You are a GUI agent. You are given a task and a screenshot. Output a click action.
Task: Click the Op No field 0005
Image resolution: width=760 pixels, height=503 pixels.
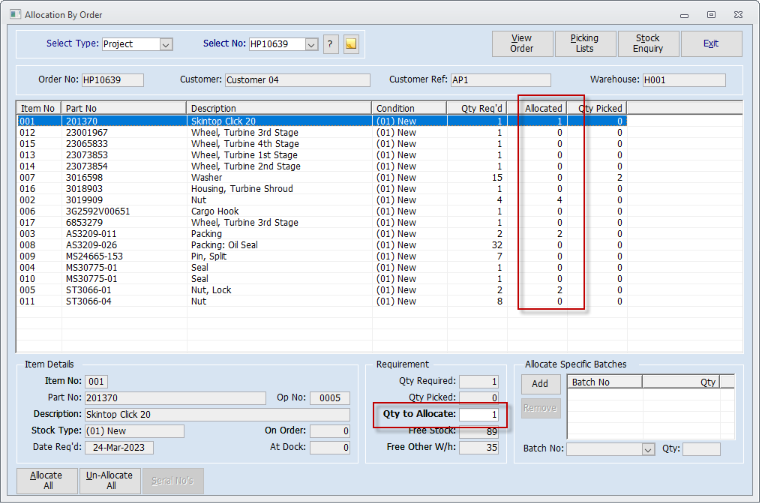coord(330,398)
